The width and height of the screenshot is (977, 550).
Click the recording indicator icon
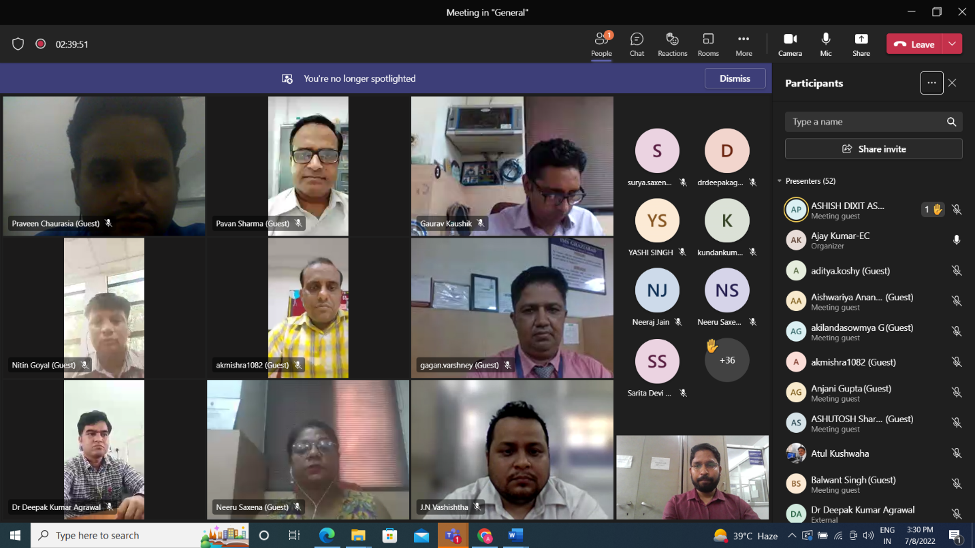(41, 44)
